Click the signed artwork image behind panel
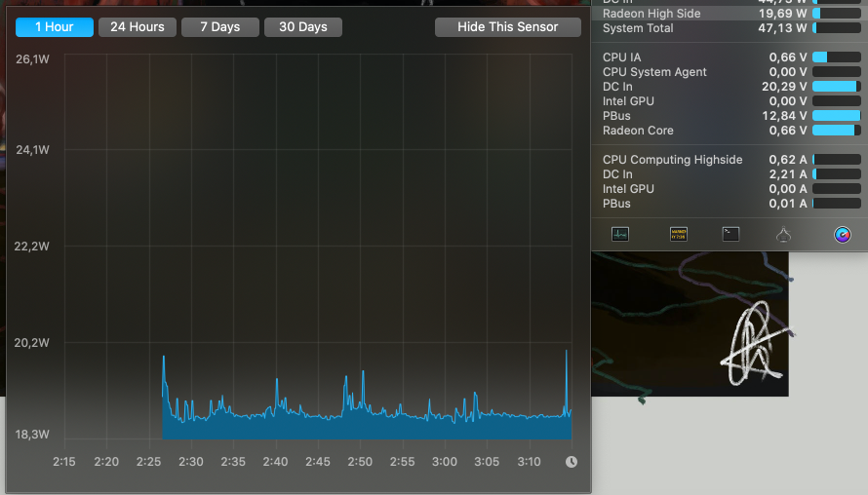Viewport: 868px width, 495px height. click(690, 324)
